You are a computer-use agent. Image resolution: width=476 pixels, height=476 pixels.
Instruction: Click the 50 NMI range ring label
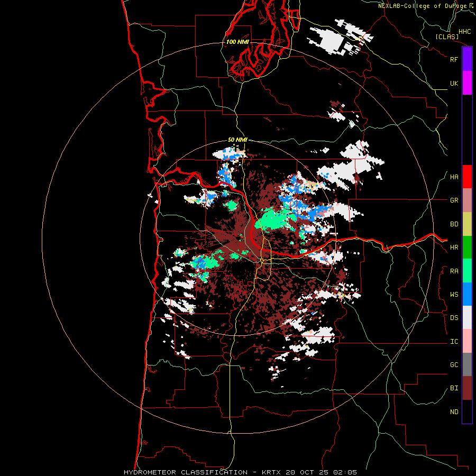(x=237, y=140)
